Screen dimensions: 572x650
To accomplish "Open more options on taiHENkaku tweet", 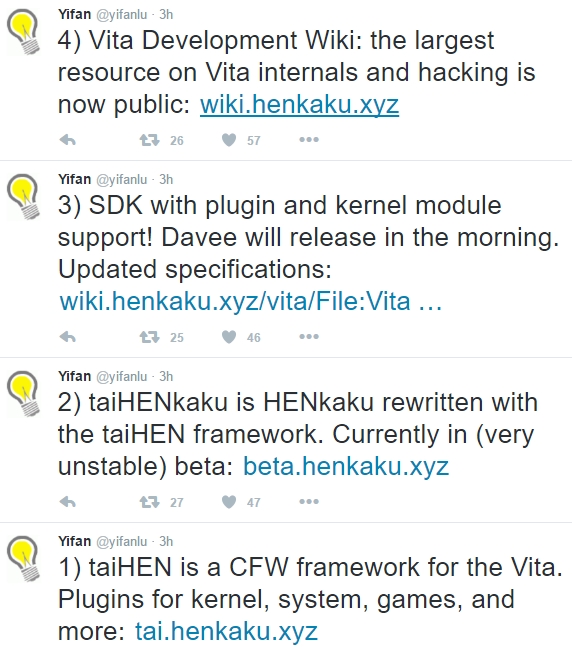I will coord(309,502).
